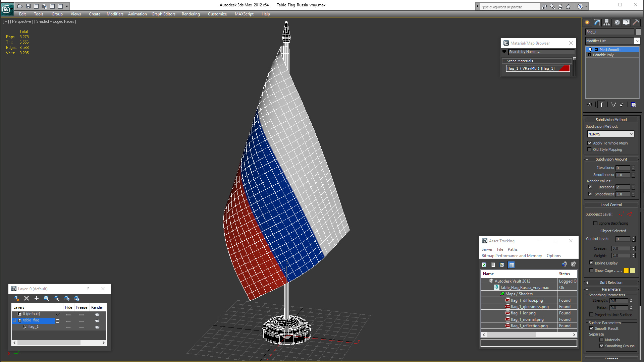Click Make Unique icon under modifier stack

(x=613, y=105)
